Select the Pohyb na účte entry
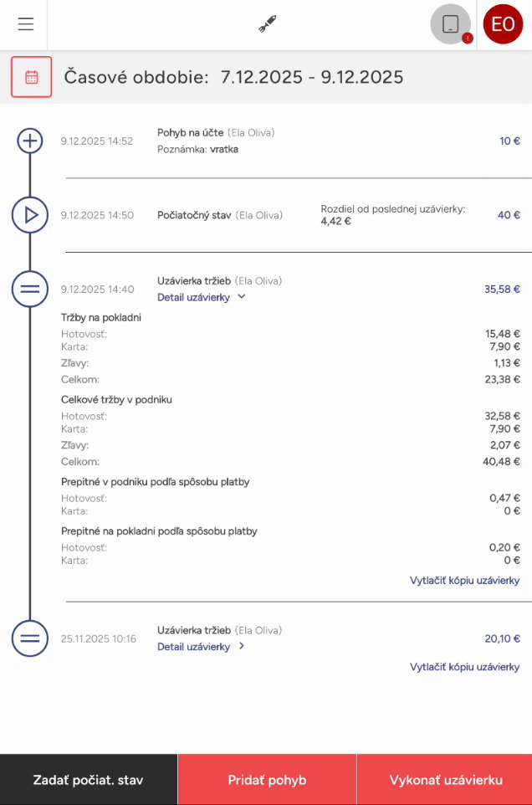 tap(189, 132)
